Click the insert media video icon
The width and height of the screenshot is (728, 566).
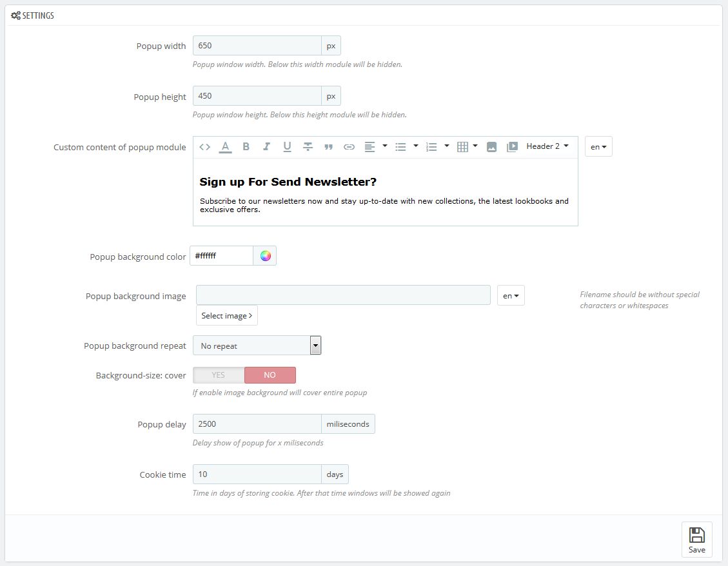pos(512,147)
